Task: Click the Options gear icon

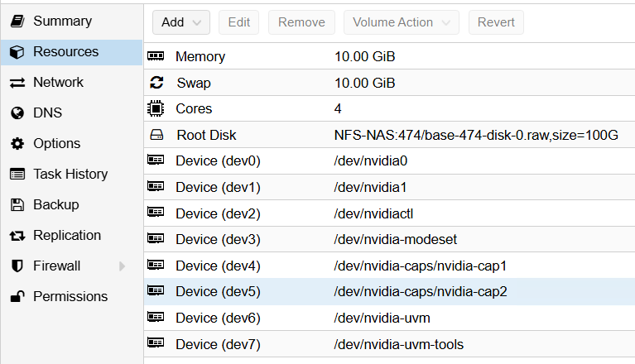Action: pyautogui.click(x=17, y=143)
